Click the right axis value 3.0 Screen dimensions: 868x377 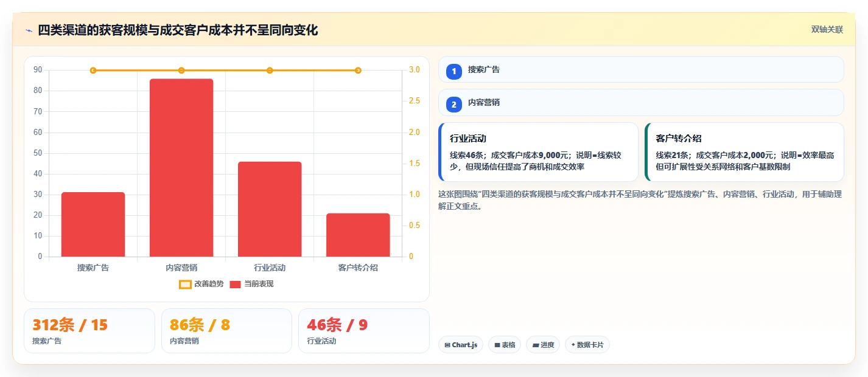(x=415, y=70)
